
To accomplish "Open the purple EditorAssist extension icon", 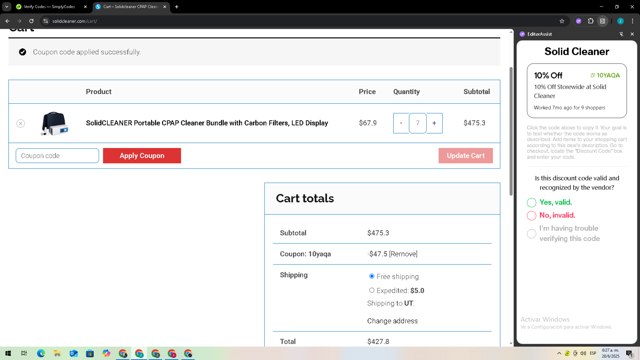I will 578,21.
